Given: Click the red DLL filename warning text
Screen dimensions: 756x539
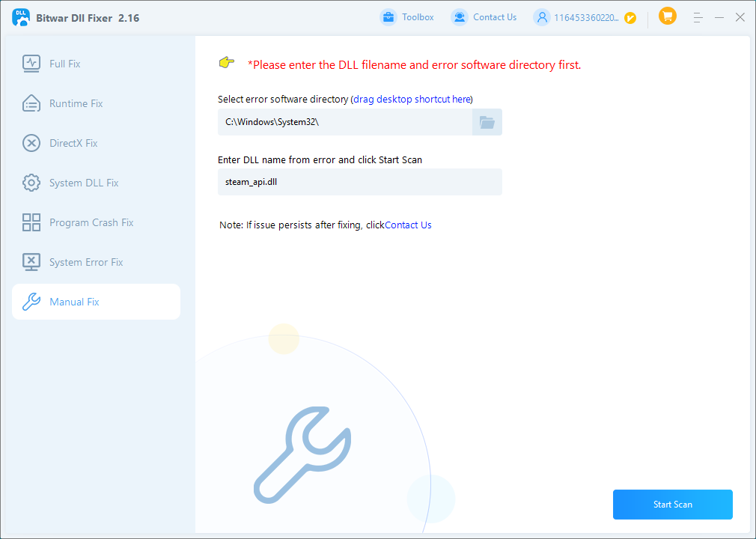Looking at the screenshot, I should [414, 64].
